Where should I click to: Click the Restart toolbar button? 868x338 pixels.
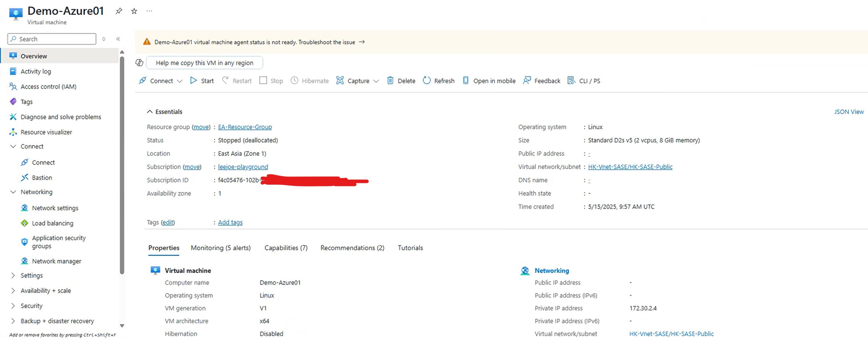coord(237,81)
